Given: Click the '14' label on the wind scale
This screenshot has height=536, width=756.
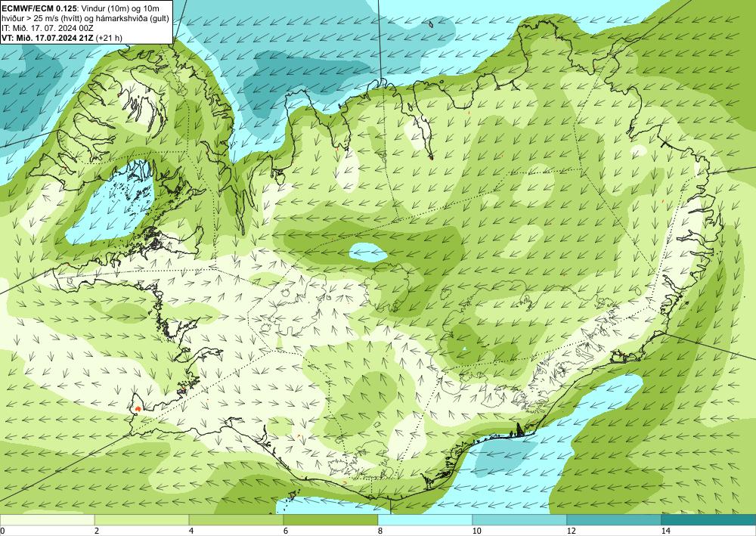Looking at the screenshot, I should (666, 531).
